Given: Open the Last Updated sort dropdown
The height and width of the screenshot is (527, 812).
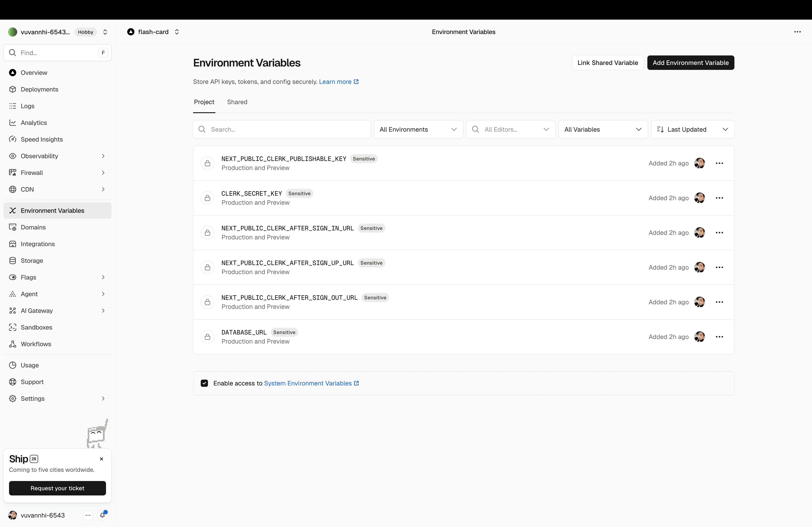Looking at the screenshot, I should coord(693,130).
